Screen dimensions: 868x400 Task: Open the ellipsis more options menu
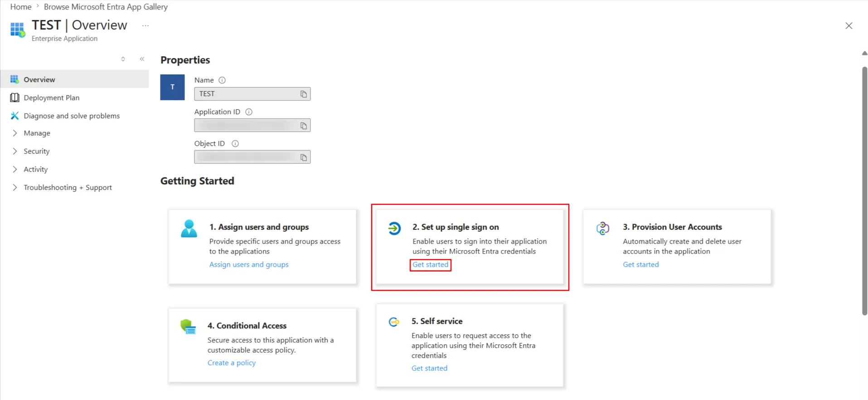coord(145,26)
